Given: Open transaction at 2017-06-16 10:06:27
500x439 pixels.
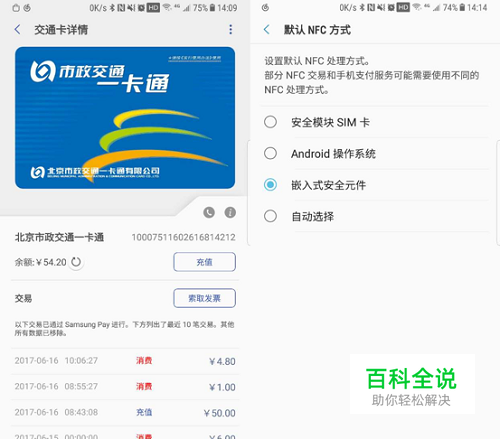Looking at the screenshot, I should 125,361.
